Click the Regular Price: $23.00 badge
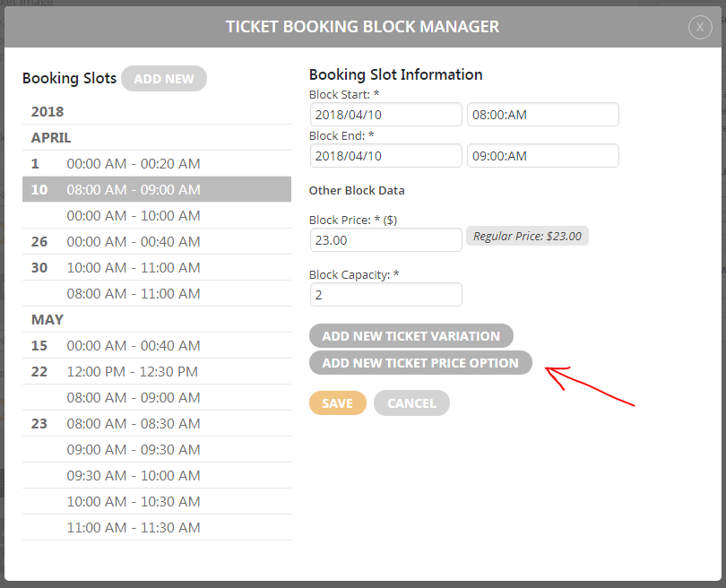The width and height of the screenshot is (726, 588). (527, 236)
